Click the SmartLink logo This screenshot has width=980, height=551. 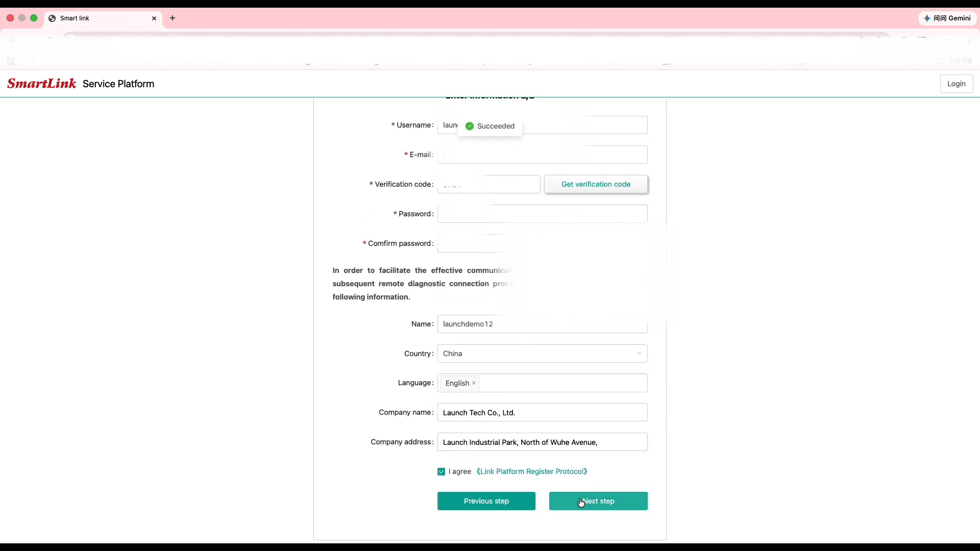point(41,84)
